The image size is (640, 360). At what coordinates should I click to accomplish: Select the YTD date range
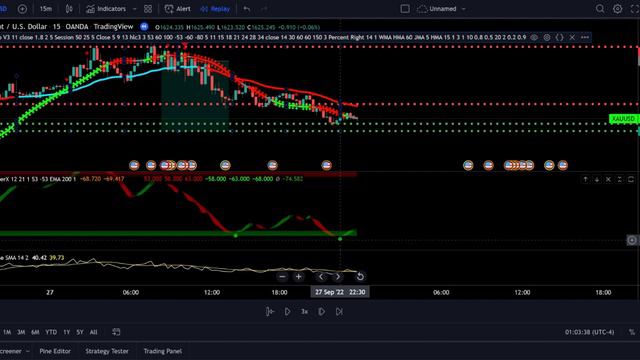[51, 332]
